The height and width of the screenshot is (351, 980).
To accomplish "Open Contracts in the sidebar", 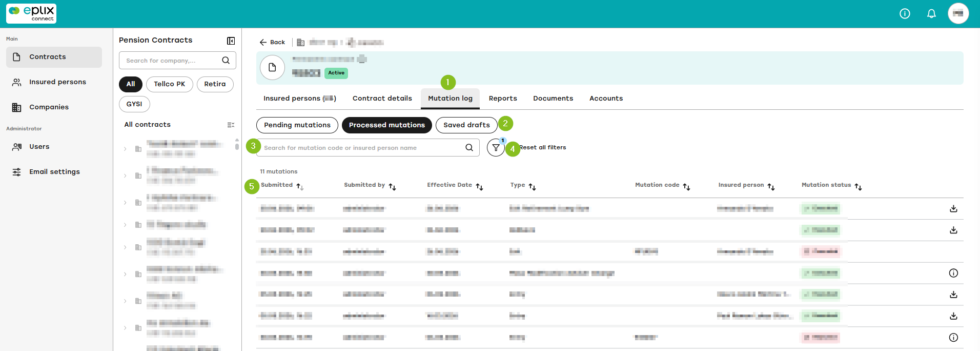I will click(x=54, y=57).
